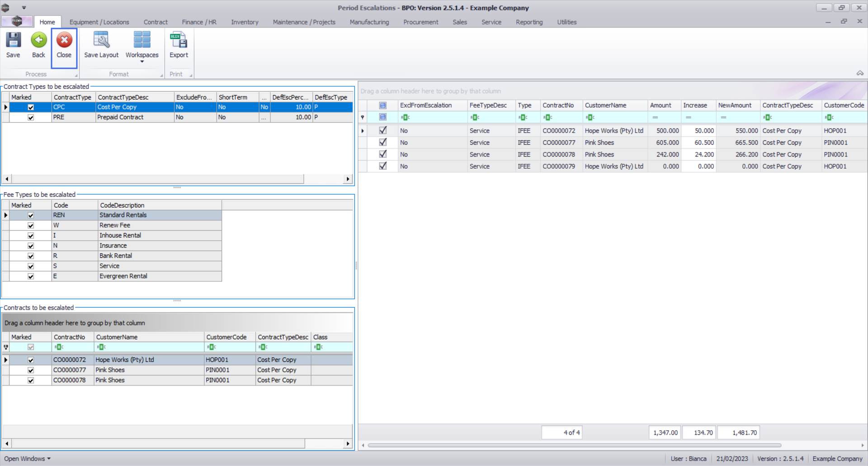Expand the Process group dialog launcher
The height and width of the screenshot is (466, 868).
click(x=76, y=76)
